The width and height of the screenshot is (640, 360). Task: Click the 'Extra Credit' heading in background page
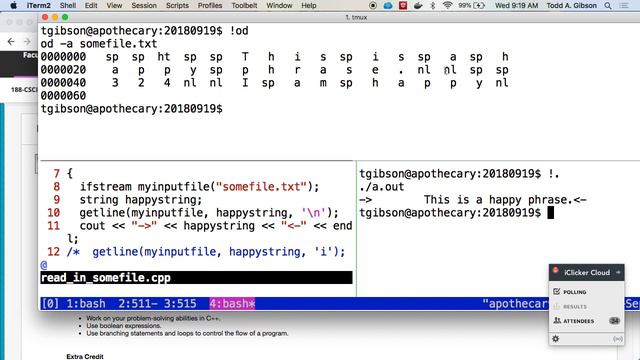coord(85,356)
